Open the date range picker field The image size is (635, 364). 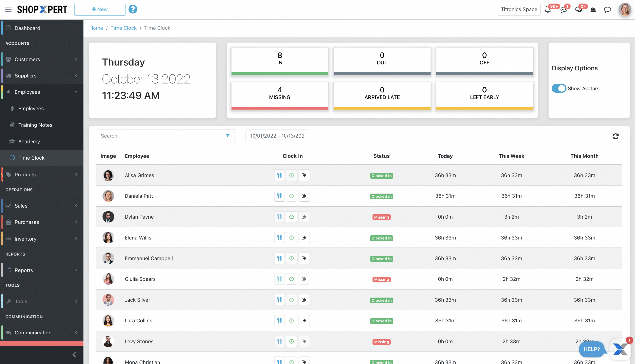tap(277, 136)
